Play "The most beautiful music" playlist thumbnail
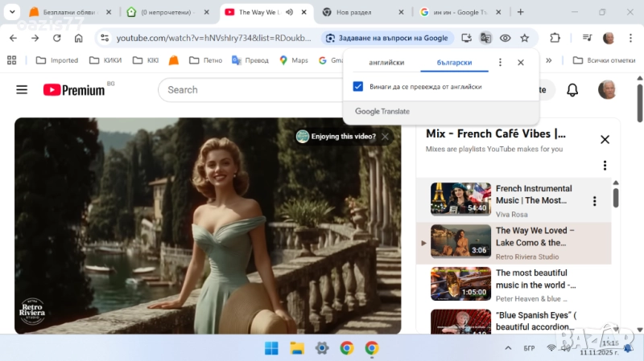The image size is (644, 361). click(x=460, y=284)
